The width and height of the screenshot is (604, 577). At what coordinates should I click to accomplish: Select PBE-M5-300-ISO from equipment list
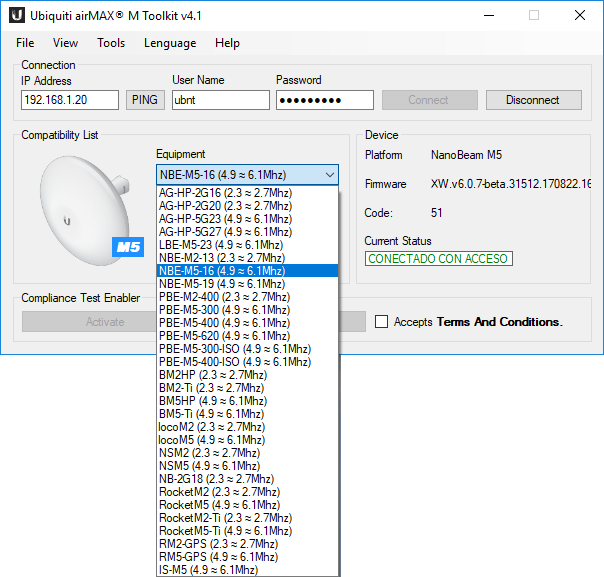[248, 349]
